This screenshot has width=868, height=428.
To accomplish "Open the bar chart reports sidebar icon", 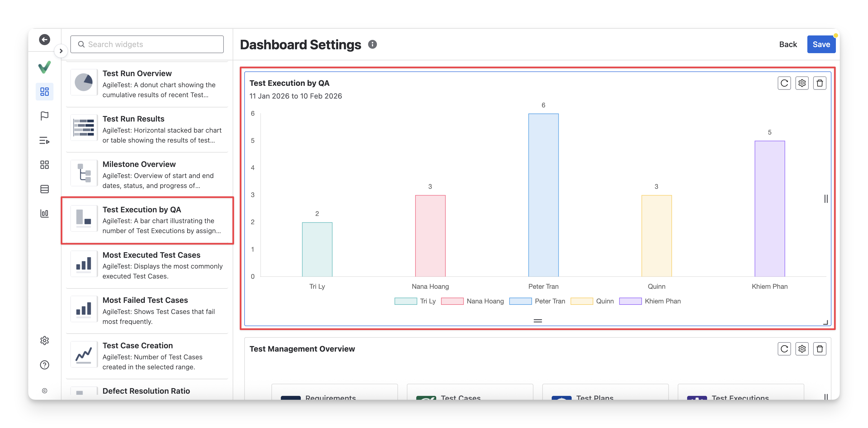I will pyautogui.click(x=45, y=213).
